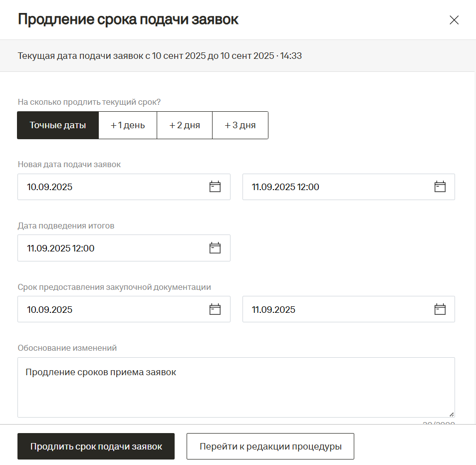Focus the submission end date 11.09.2025 12:00 field
Viewport: 476px width, 465px height.
click(x=334, y=187)
